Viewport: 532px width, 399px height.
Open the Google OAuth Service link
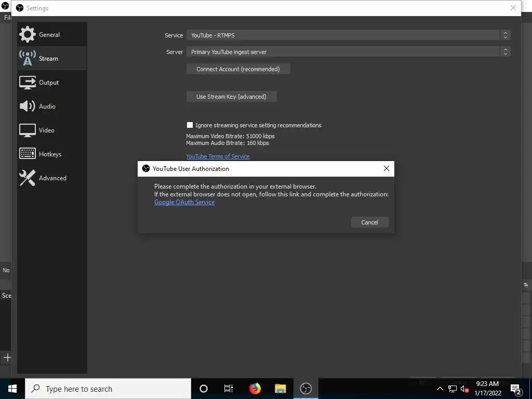click(x=184, y=202)
